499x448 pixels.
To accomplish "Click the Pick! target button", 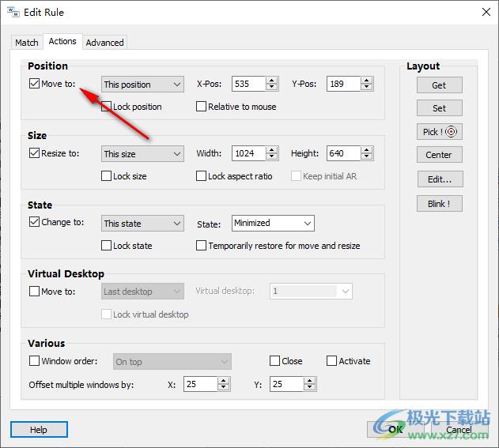I will [439, 132].
